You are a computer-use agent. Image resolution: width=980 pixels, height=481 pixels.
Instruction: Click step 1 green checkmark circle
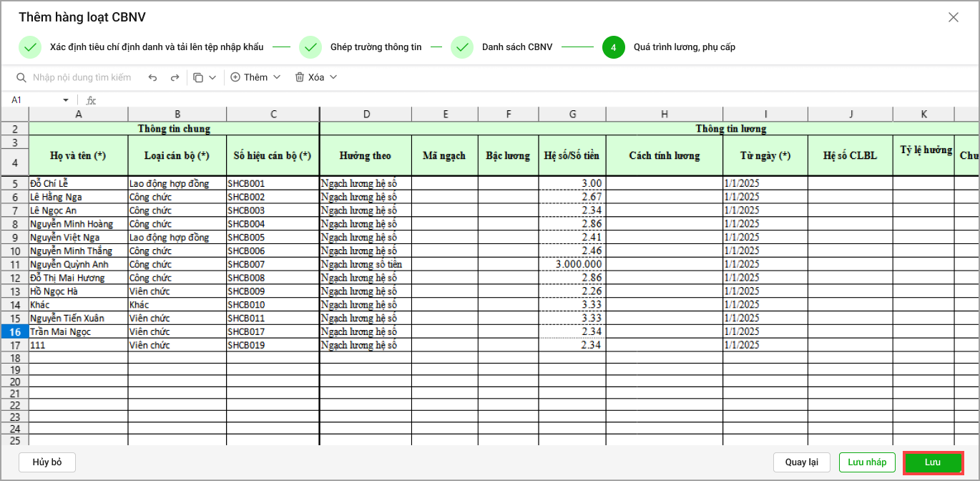tap(30, 47)
